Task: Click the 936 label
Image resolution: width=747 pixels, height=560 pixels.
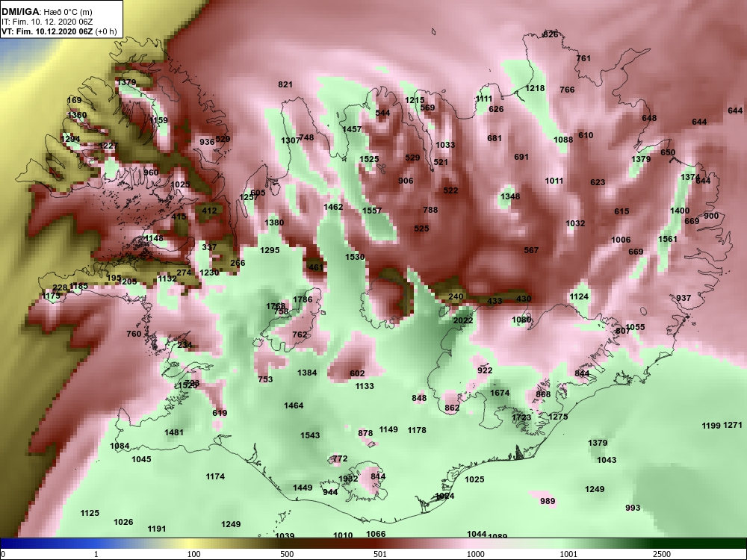Action: click(207, 142)
